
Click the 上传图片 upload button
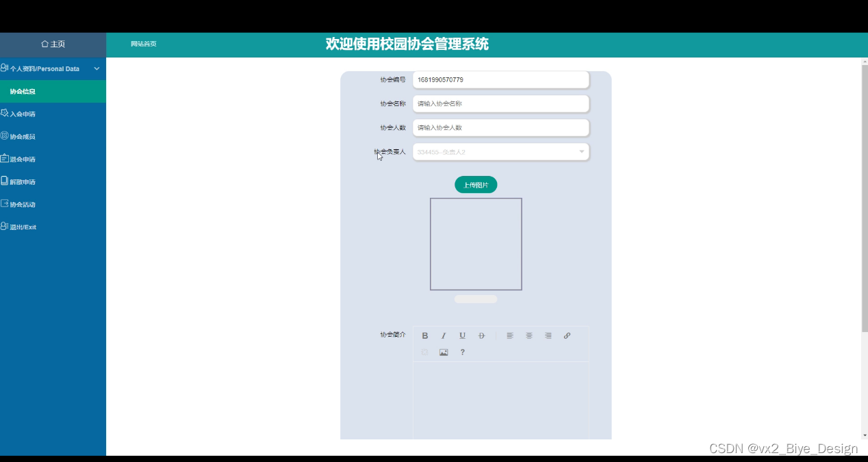(476, 185)
